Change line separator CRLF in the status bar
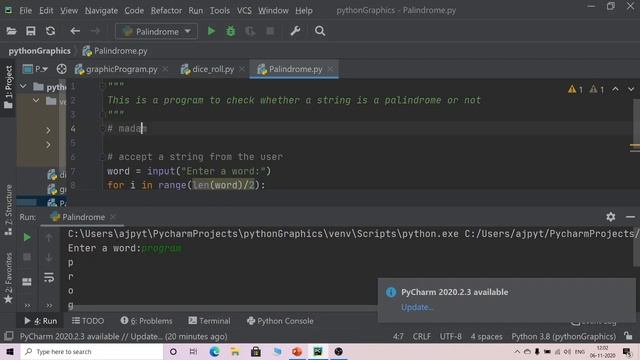This screenshot has height=360, width=640. (x=422, y=336)
